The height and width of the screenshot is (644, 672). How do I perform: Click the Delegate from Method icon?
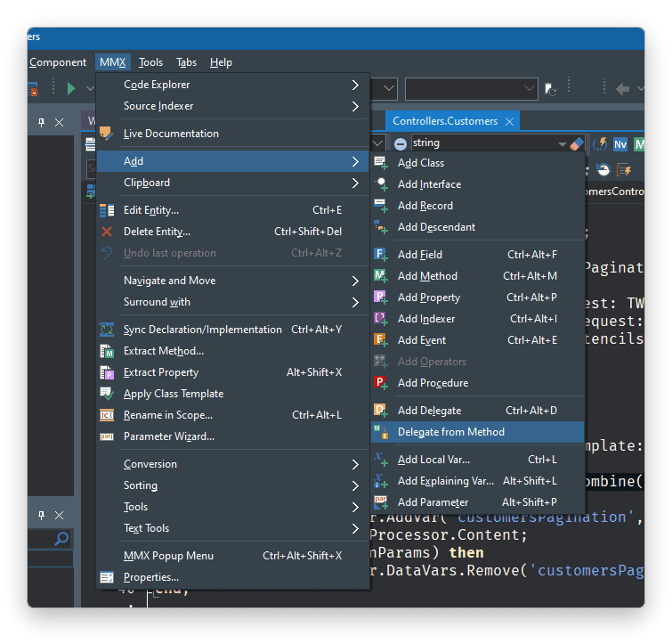pos(381,432)
